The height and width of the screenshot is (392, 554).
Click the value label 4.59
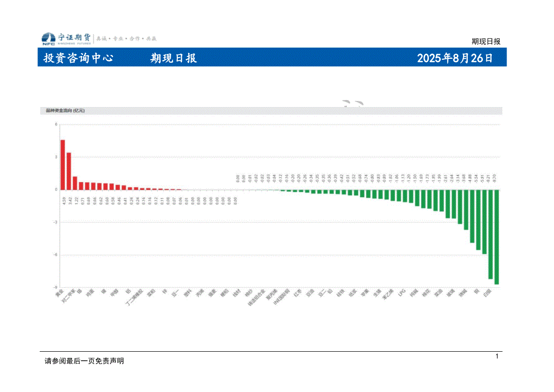click(64, 201)
